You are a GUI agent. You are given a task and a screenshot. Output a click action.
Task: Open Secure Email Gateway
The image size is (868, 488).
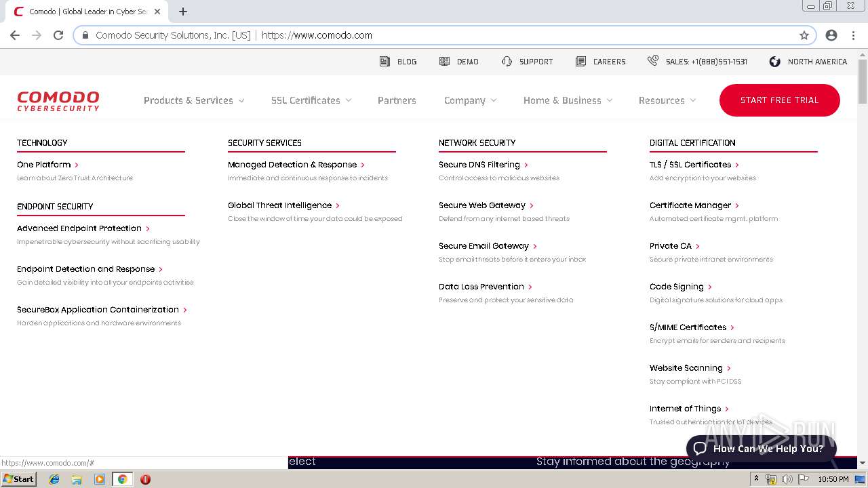(x=484, y=246)
